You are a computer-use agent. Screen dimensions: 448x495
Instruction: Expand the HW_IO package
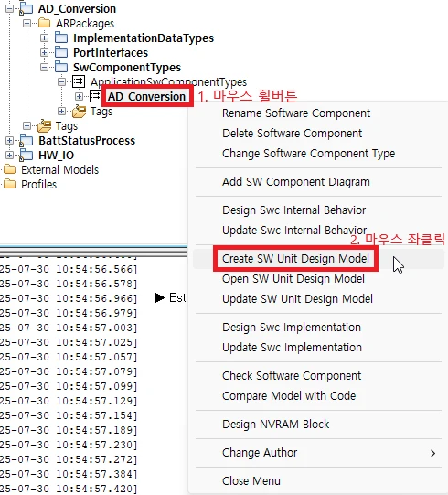click(9, 155)
